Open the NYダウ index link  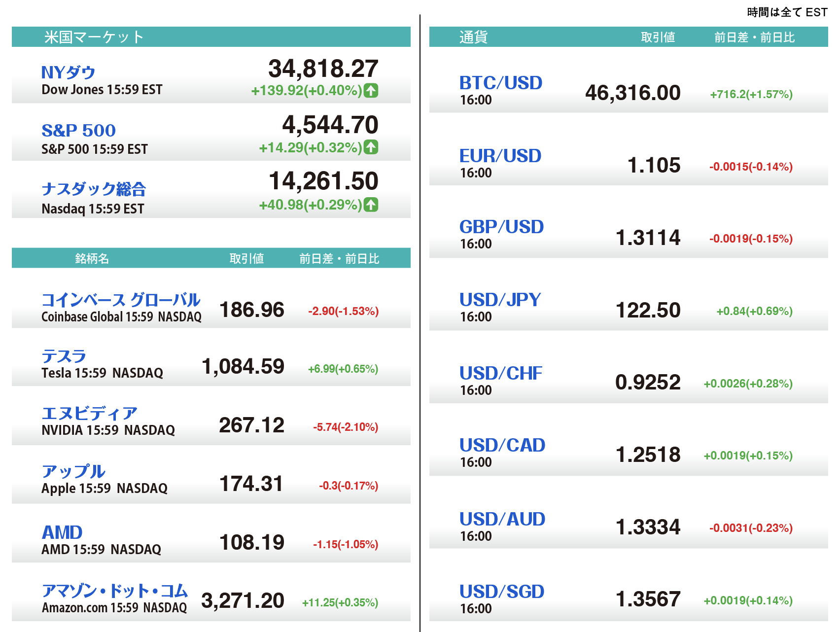point(68,72)
